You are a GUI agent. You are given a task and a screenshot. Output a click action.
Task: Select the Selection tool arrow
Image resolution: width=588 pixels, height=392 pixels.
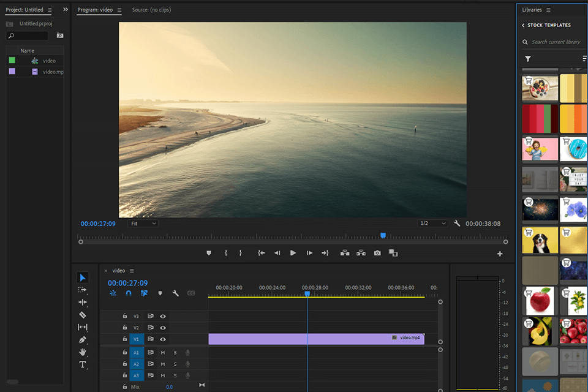[83, 277]
